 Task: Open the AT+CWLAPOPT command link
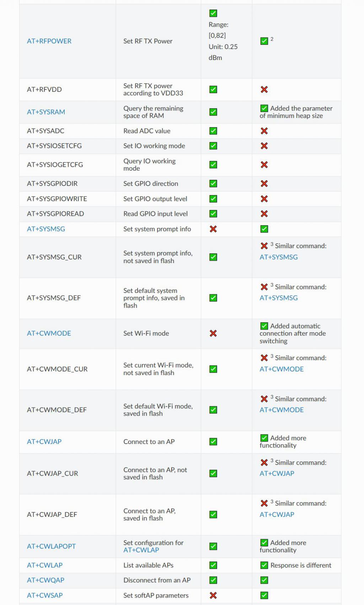51,546
